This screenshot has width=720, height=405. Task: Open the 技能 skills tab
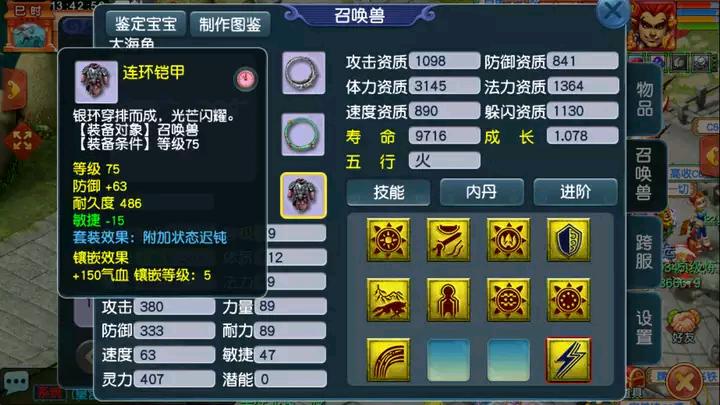click(x=388, y=192)
